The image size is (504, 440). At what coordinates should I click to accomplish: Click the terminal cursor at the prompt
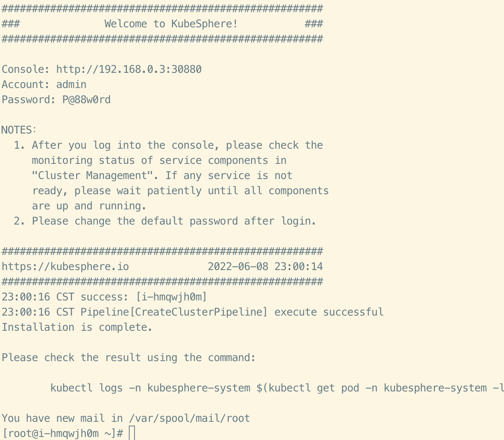(x=132, y=433)
